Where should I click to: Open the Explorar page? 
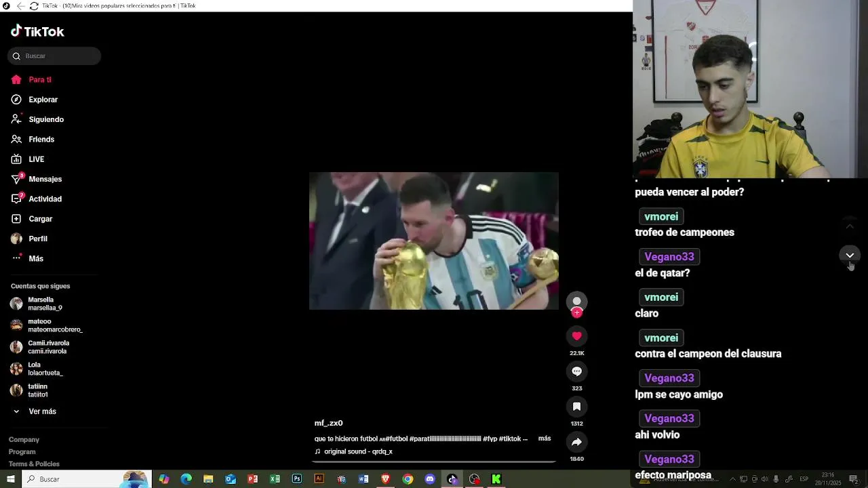[35, 100]
